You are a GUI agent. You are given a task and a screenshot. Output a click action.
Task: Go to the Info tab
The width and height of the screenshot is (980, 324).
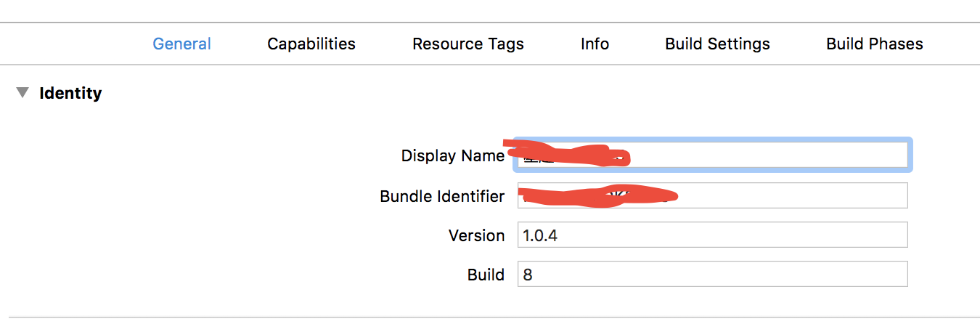tap(595, 44)
